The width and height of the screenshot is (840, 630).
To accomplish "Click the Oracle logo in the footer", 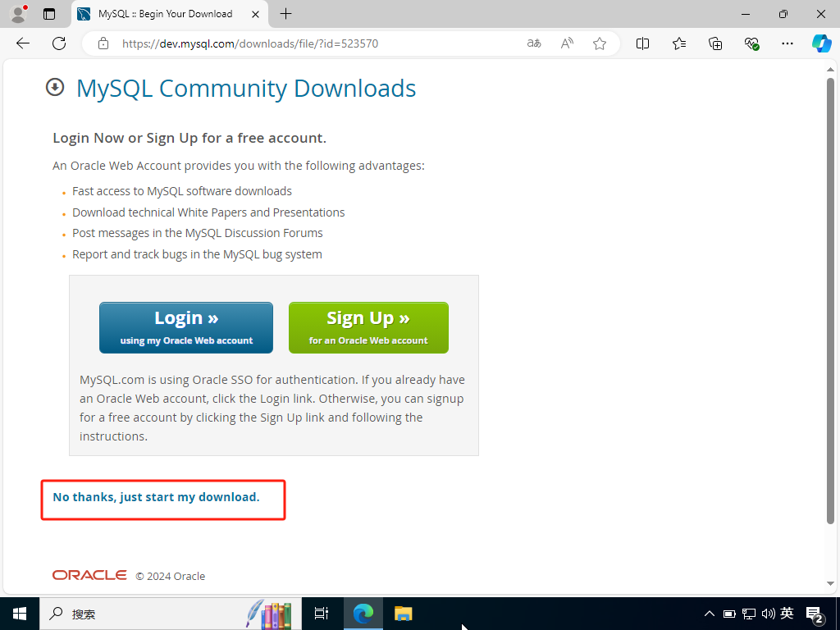I will 89,575.
